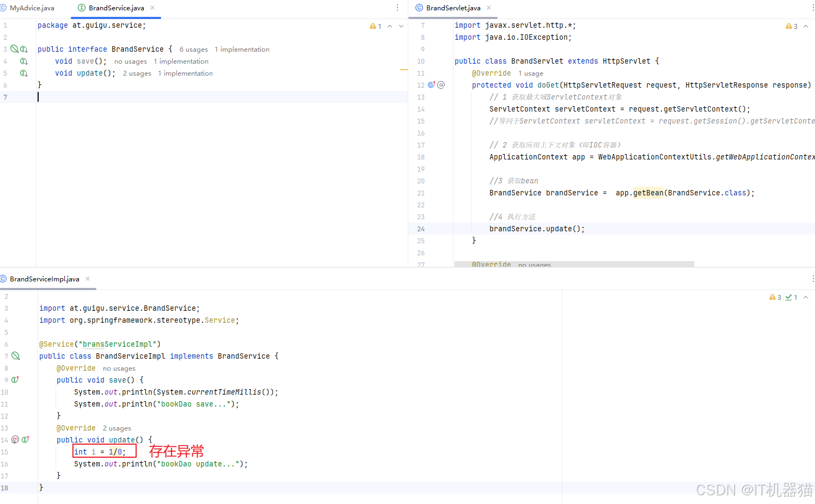
Task: Click the Spring bean icon on BrandService interface line
Action: 15,49
